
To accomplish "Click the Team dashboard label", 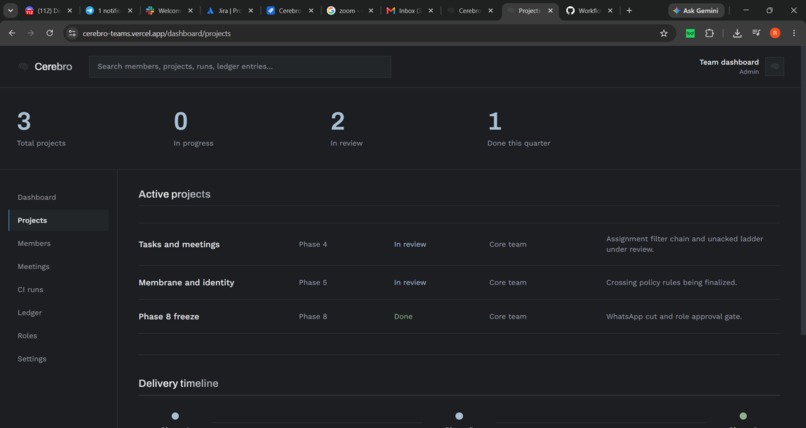I will click(x=728, y=62).
